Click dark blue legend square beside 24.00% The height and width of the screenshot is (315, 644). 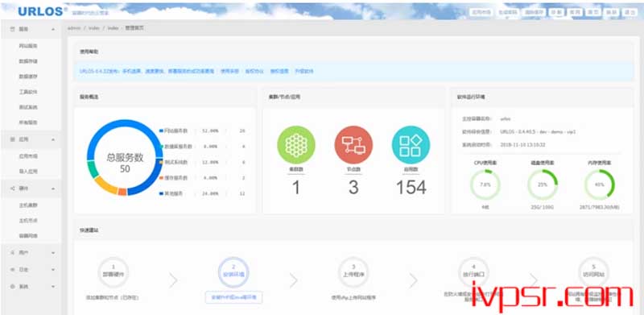162,193
